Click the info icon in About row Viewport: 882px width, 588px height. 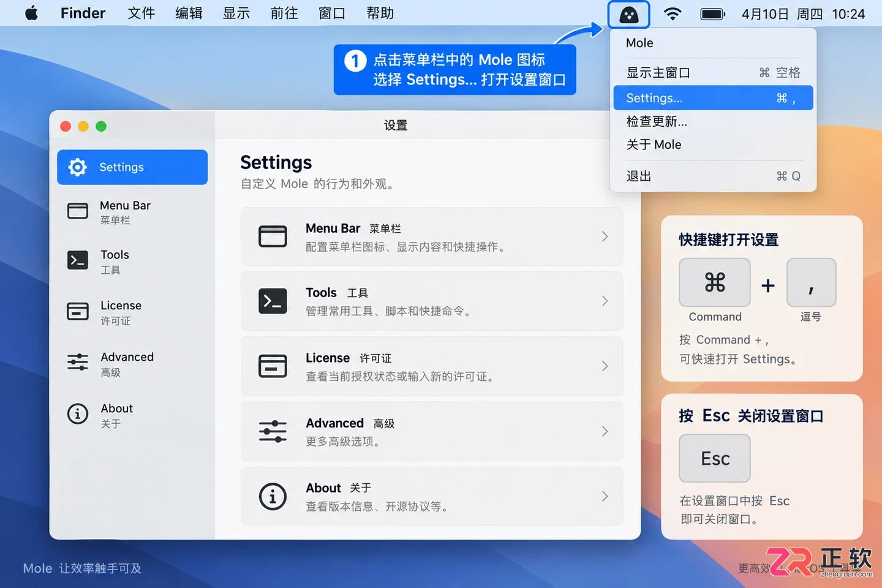point(273,496)
